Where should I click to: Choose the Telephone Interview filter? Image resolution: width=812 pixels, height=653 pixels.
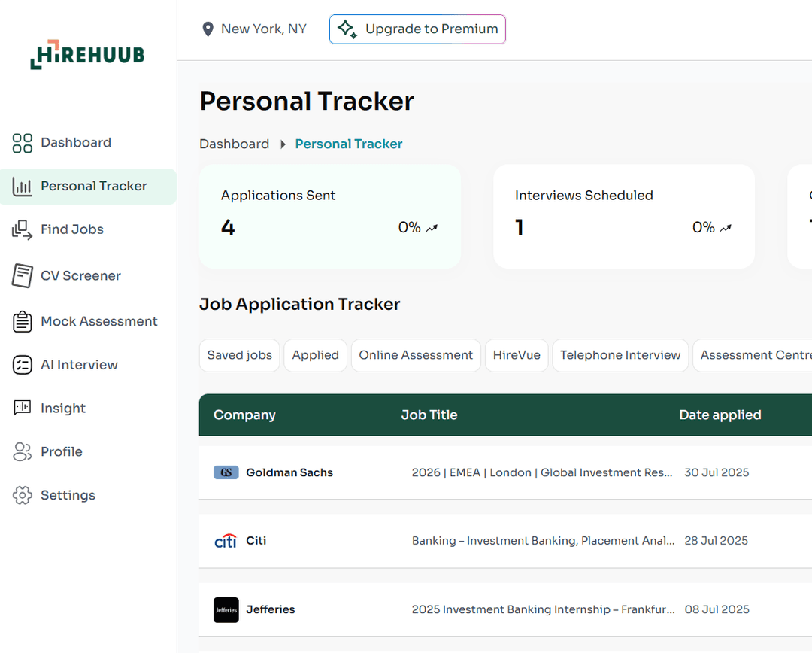point(620,355)
